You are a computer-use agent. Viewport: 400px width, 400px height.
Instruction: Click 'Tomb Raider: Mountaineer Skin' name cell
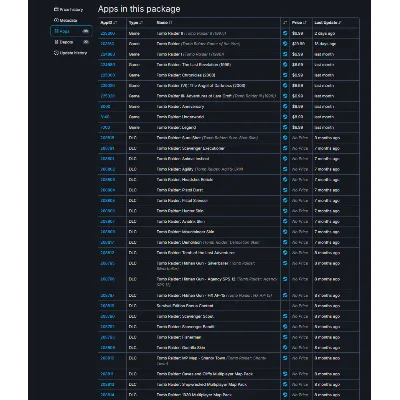185,232
